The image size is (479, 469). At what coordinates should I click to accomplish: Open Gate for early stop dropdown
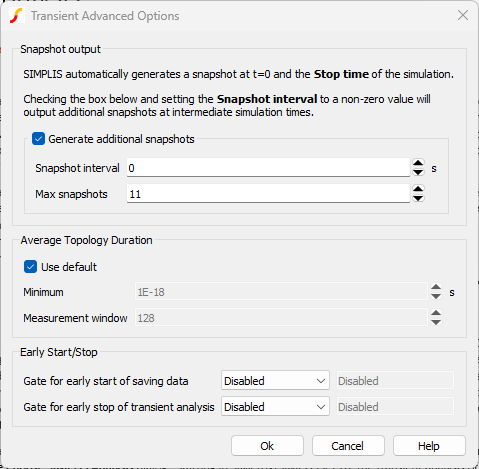[275, 407]
